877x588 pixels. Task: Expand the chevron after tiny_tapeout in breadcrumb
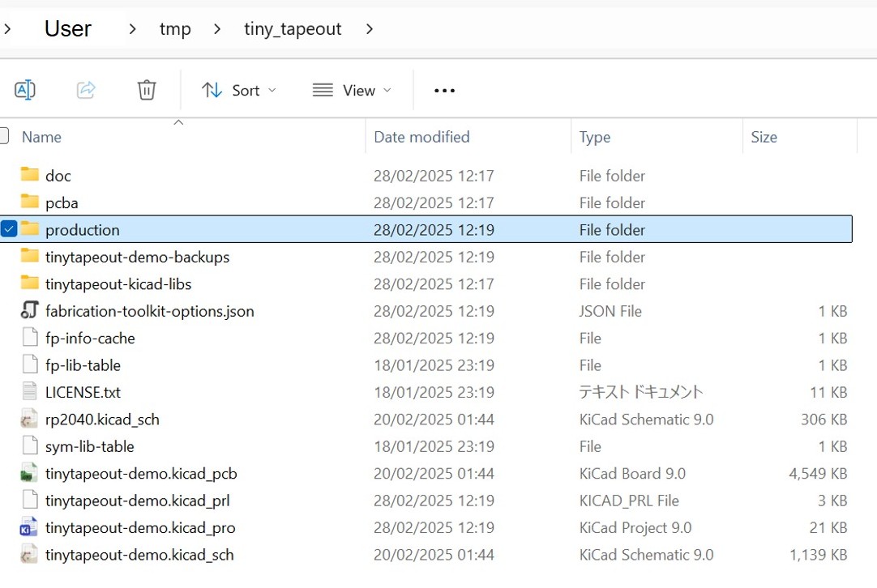[x=369, y=29]
